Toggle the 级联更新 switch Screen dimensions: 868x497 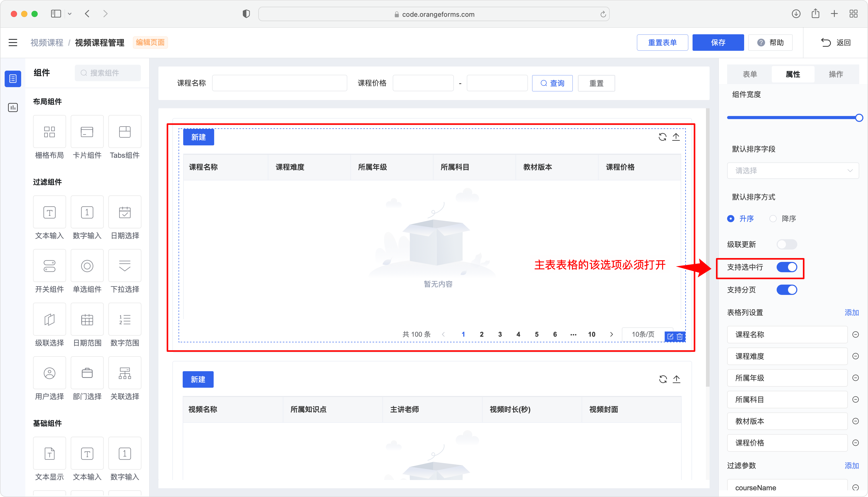(x=787, y=244)
